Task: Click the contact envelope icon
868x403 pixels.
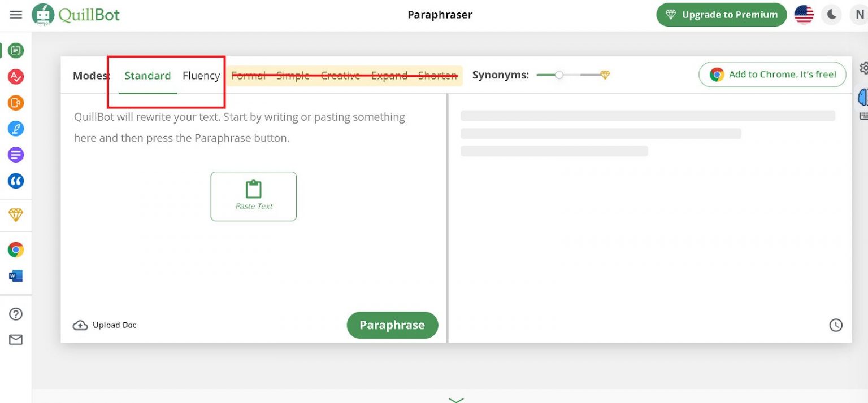Action: pyautogui.click(x=15, y=339)
